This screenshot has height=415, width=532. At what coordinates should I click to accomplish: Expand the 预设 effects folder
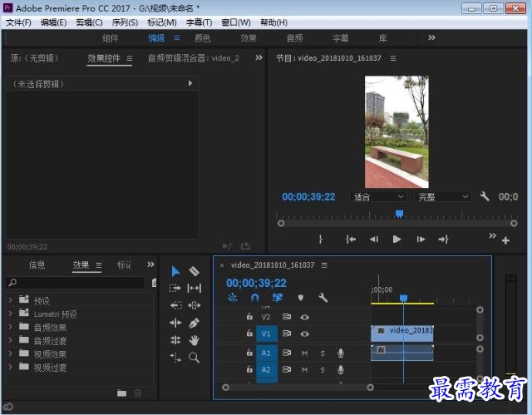click(10, 300)
